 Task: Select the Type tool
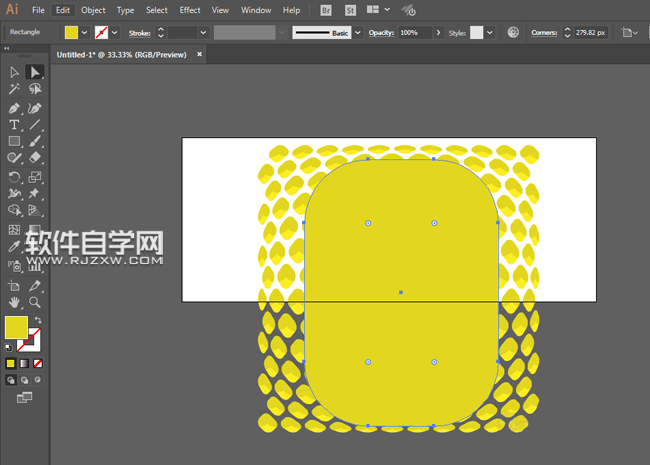click(15, 125)
